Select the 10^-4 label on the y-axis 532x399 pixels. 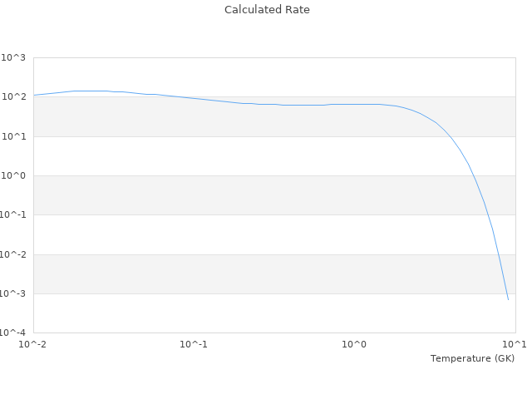12,332
